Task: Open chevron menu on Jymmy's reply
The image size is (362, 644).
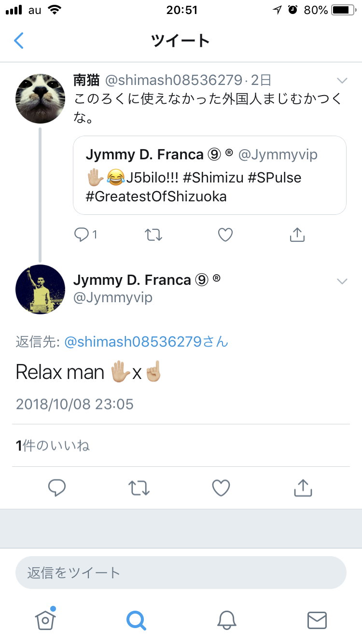Action: 342,281
